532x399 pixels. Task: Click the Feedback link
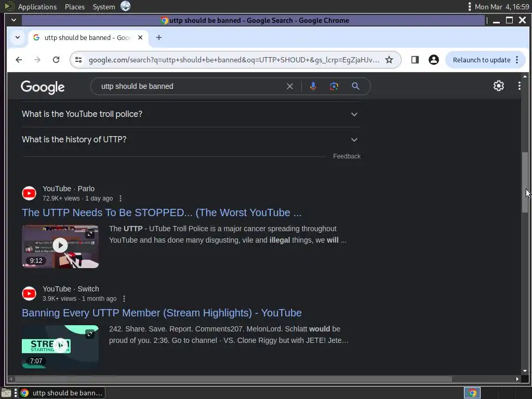347,156
